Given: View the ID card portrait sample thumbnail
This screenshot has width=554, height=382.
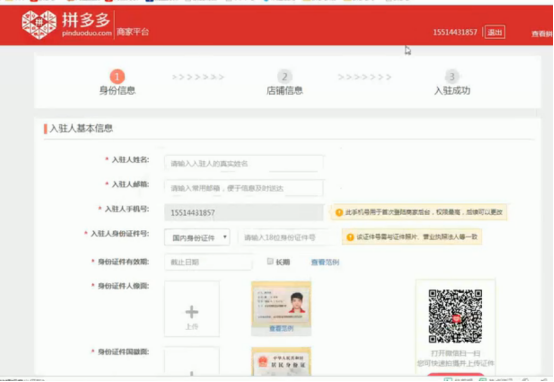Looking at the screenshot, I should [281, 303].
